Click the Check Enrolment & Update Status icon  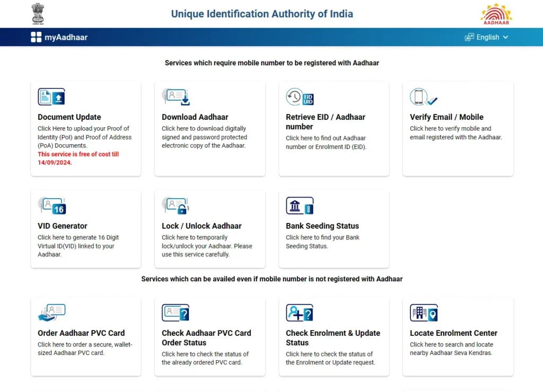point(300,313)
